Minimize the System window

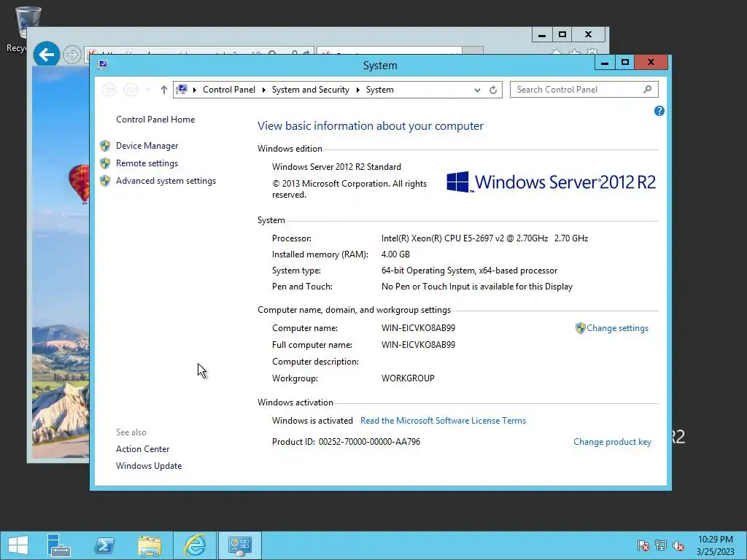click(605, 63)
